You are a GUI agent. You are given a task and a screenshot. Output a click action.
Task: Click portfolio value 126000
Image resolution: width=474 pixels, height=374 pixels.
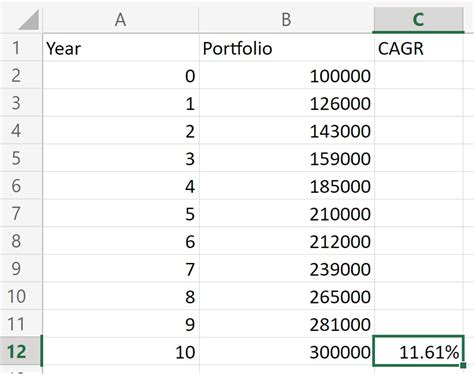click(x=287, y=103)
